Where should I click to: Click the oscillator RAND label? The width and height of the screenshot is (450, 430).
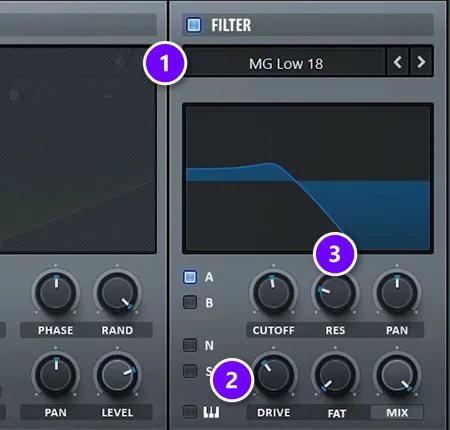coord(117,330)
